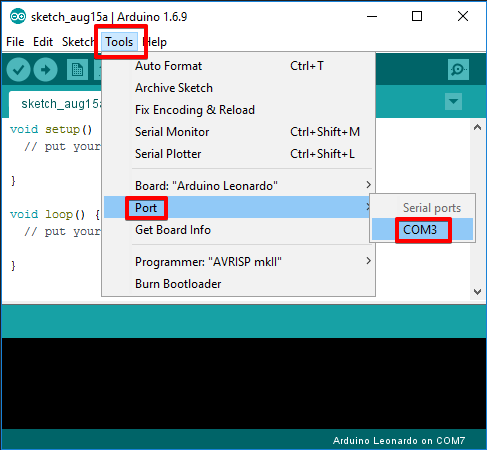
Task: Click the New sketch toolbar icon
Action: coord(77,70)
